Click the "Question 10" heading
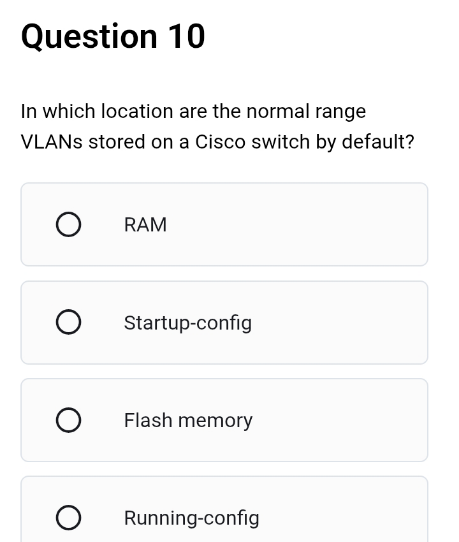Screen dimensions: 459x542 pyautogui.click(x=113, y=37)
